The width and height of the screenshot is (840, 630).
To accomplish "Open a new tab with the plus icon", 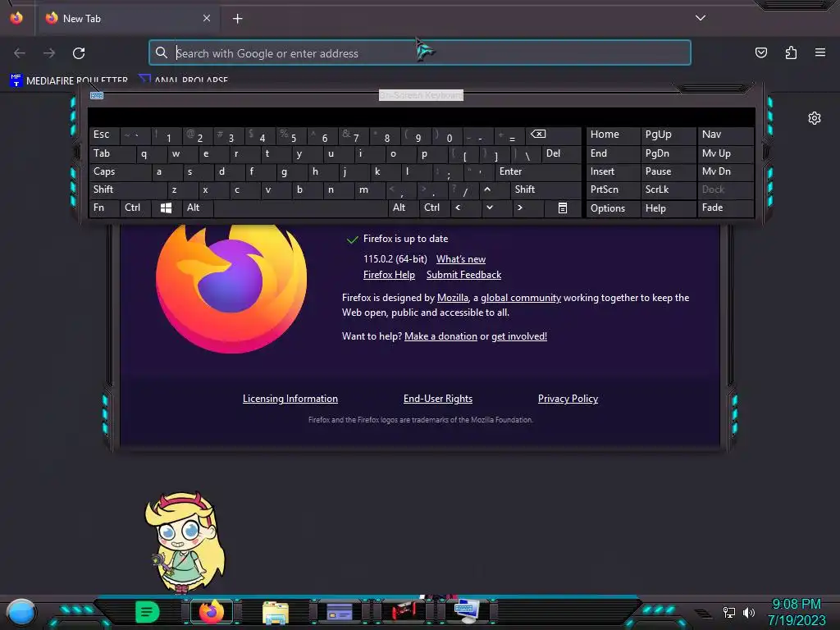I will tap(237, 19).
